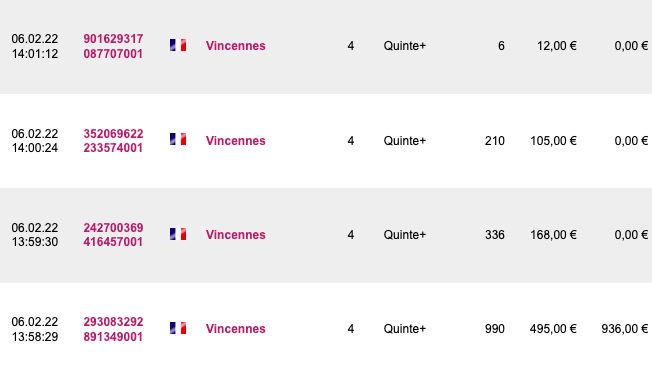Click the French flag in the 13:58:29 row

pyautogui.click(x=178, y=328)
